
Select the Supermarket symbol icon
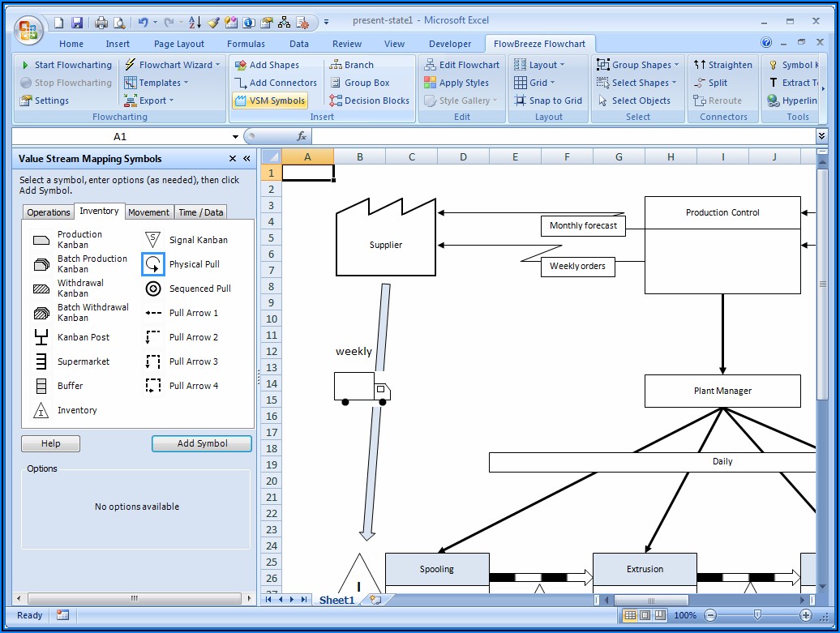41,361
